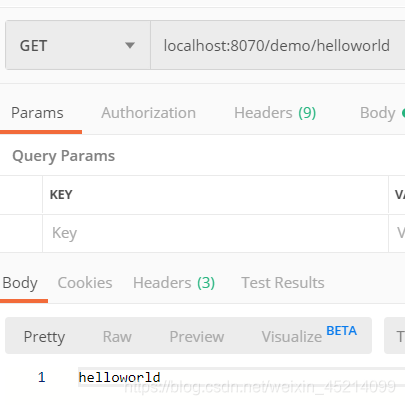Select the response Body tab
405x405 pixels.
pos(20,283)
